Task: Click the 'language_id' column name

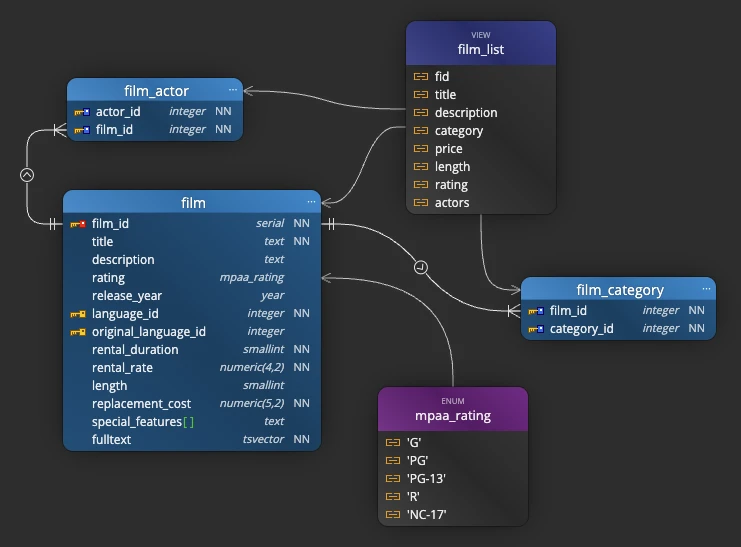Action: (x=125, y=314)
